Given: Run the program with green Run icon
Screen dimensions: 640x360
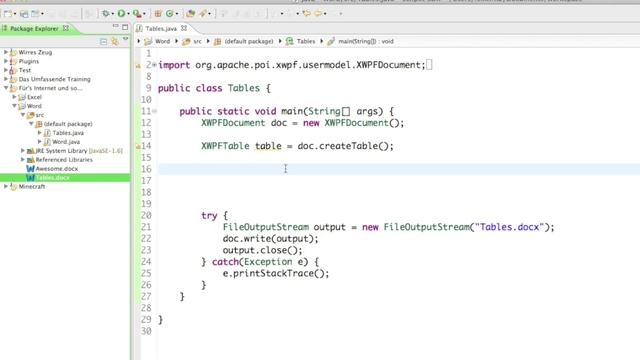Looking at the screenshot, I should 121,14.
